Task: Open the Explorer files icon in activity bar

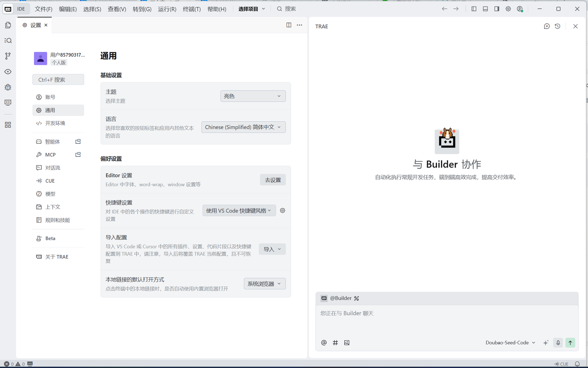Action: [x=8, y=25]
